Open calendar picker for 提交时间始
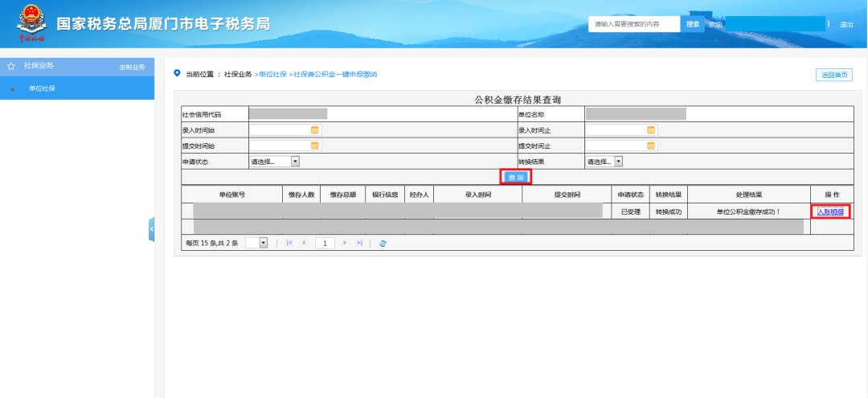 point(315,146)
